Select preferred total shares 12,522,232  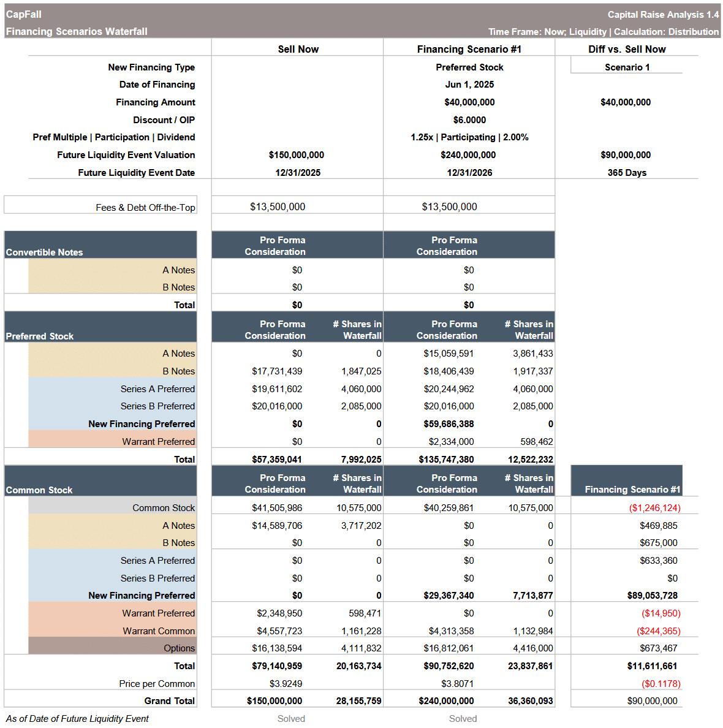click(x=530, y=460)
